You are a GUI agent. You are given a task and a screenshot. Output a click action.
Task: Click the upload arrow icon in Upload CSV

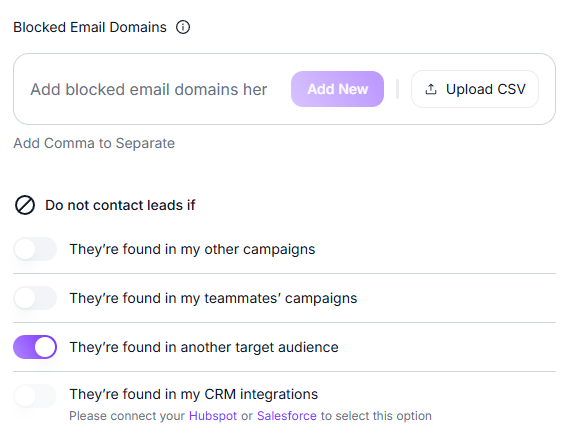(x=431, y=89)
